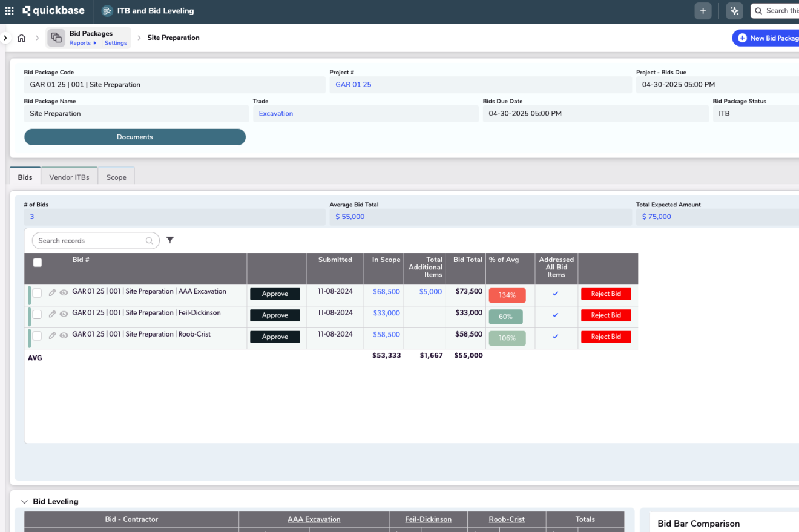Open the Reports dropdown under Bid Packages
This screenshot has height=532, width=799.
click(x=82, y=43)
